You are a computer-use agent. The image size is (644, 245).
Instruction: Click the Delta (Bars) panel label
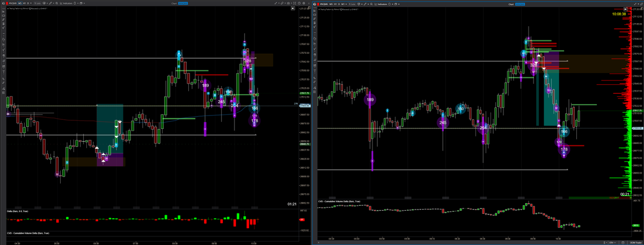17,211
